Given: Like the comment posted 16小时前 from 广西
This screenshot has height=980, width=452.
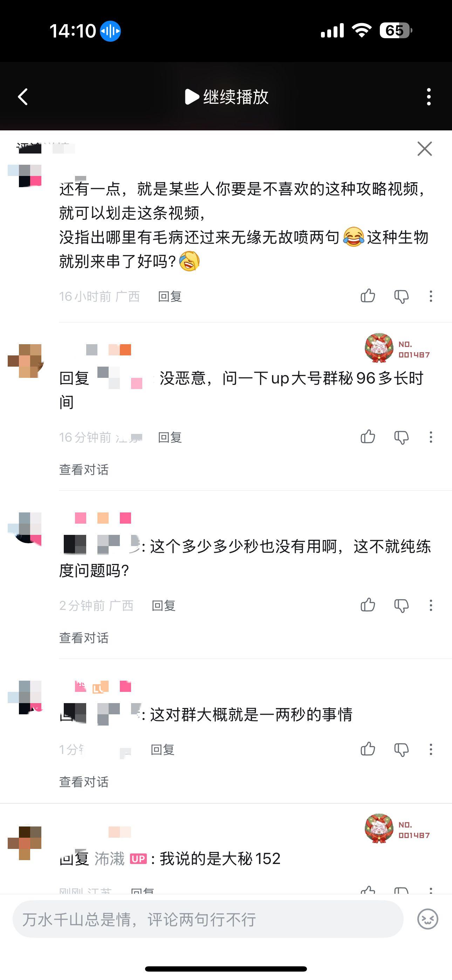Looking at the screenshot, I should point(368,295).
